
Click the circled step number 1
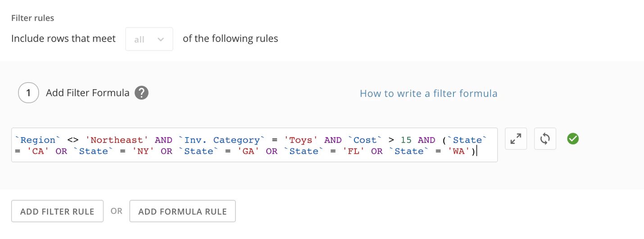click(x=28, y=93)
